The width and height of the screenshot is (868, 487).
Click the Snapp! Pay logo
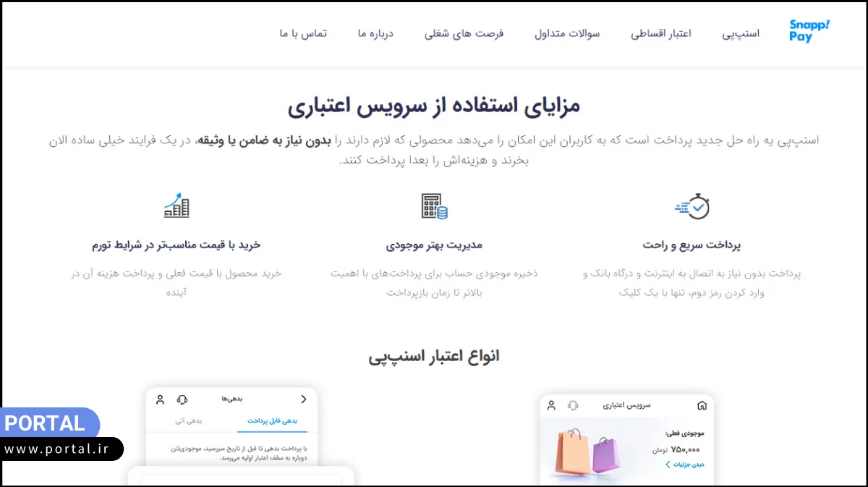(x=808, y=32)
